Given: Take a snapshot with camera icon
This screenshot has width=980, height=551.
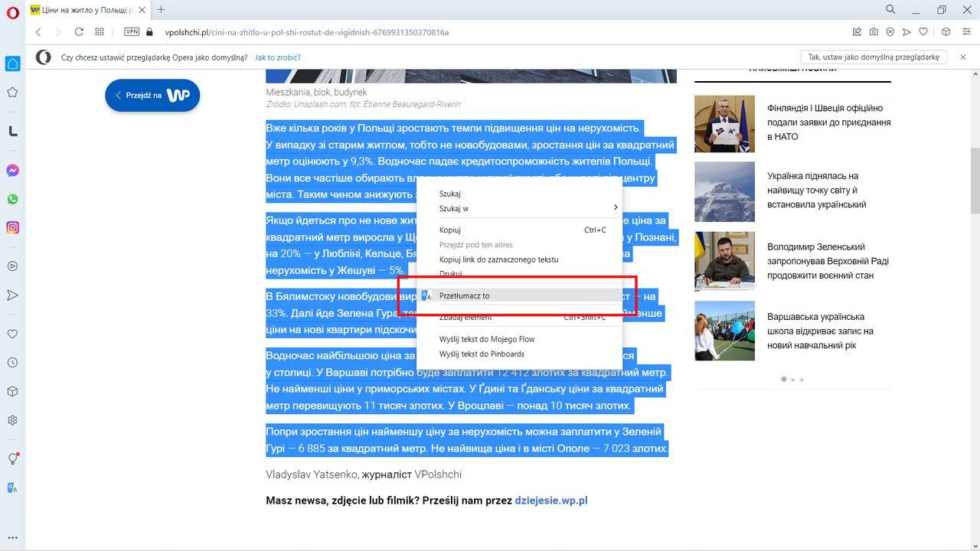Looking at the screenshot, I should point(874,32).
